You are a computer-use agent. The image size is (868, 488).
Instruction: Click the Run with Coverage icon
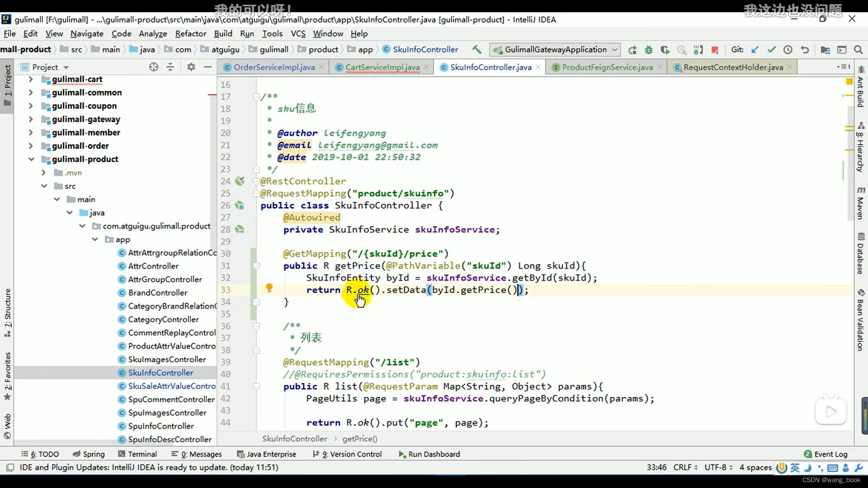(665, 50)
